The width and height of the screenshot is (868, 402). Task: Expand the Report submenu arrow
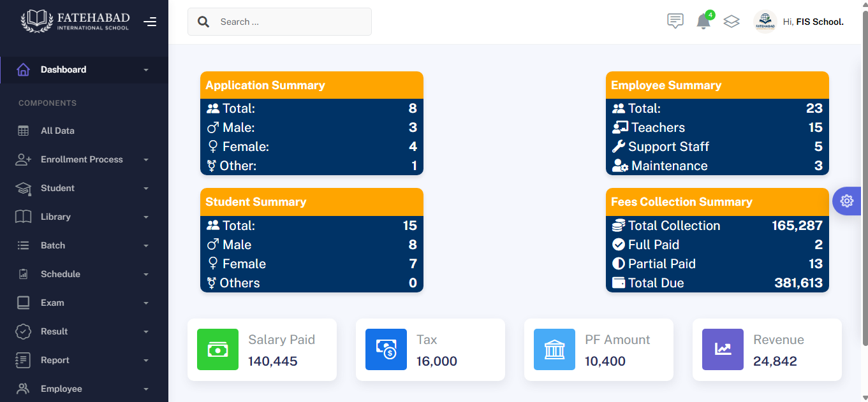pyautogui.click(x=146, y=360)
